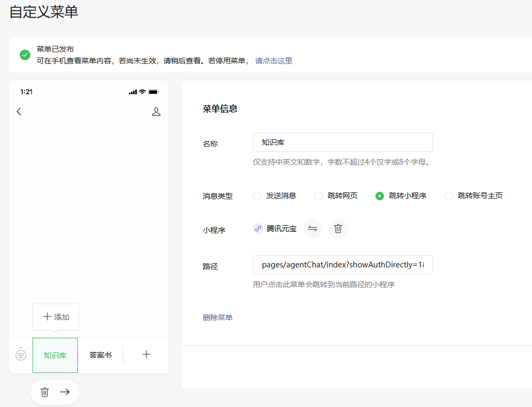Image resolution: width=532 pixels, height=407 pixels.
Task: Remove 腾讯元宝 with the trash icon
Action: [338, 229]
